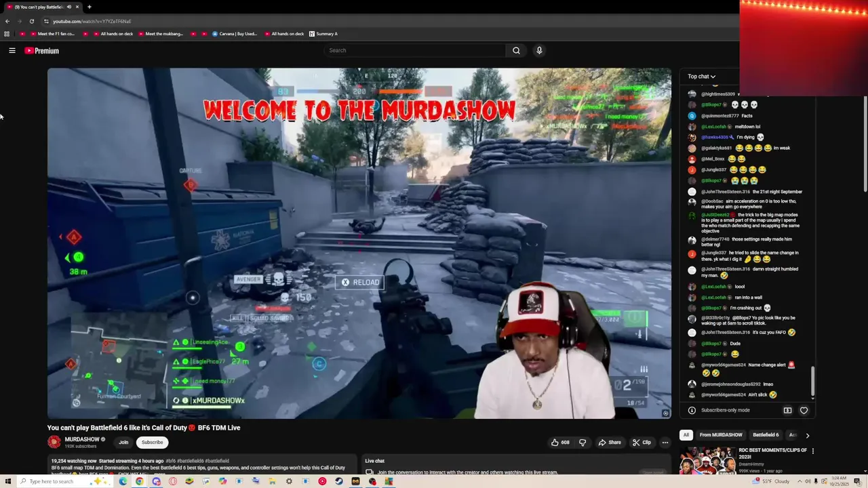The height and width of the screenshot is (488, 868).
Task: Click the '19,254 watching now' description text
Action: pos(74,461)
